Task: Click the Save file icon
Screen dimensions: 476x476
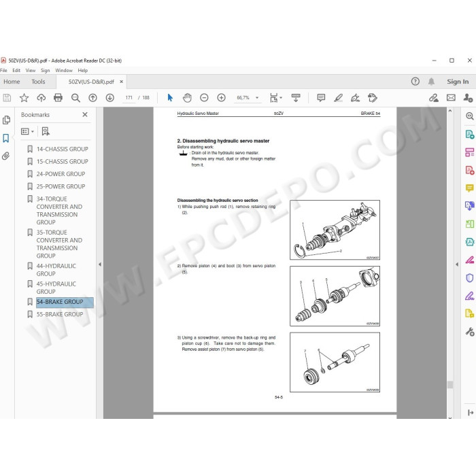Action: pyautogui.click(x=7, y=98)
